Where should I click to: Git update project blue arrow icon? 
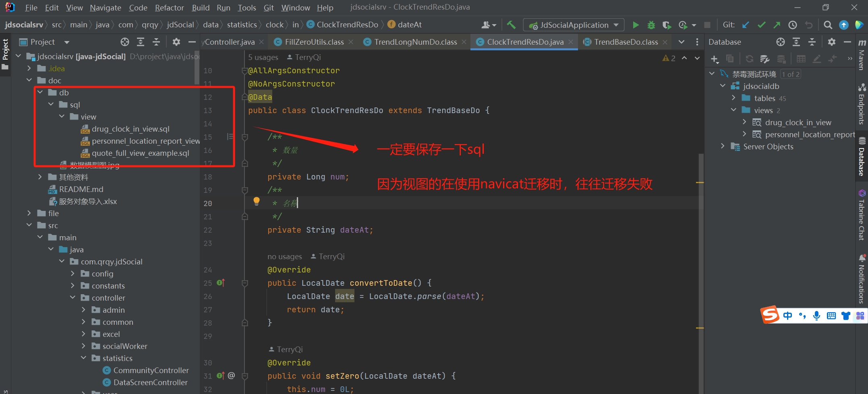746,25
